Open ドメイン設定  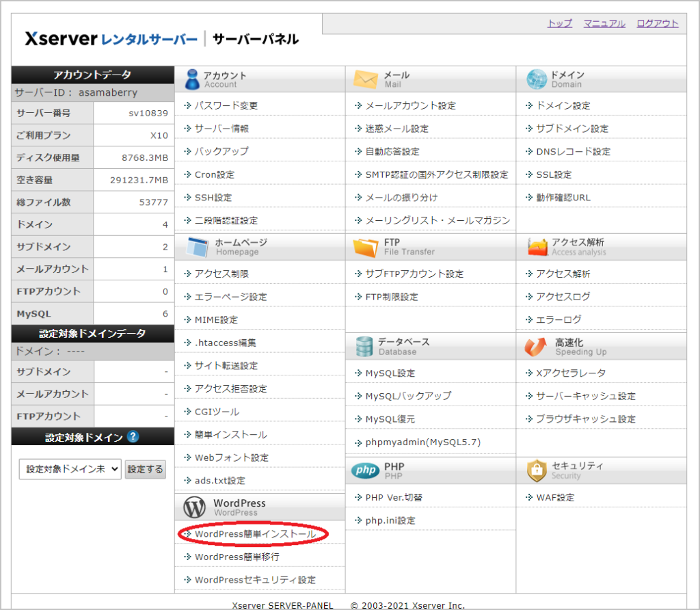[x=563, y=105]
